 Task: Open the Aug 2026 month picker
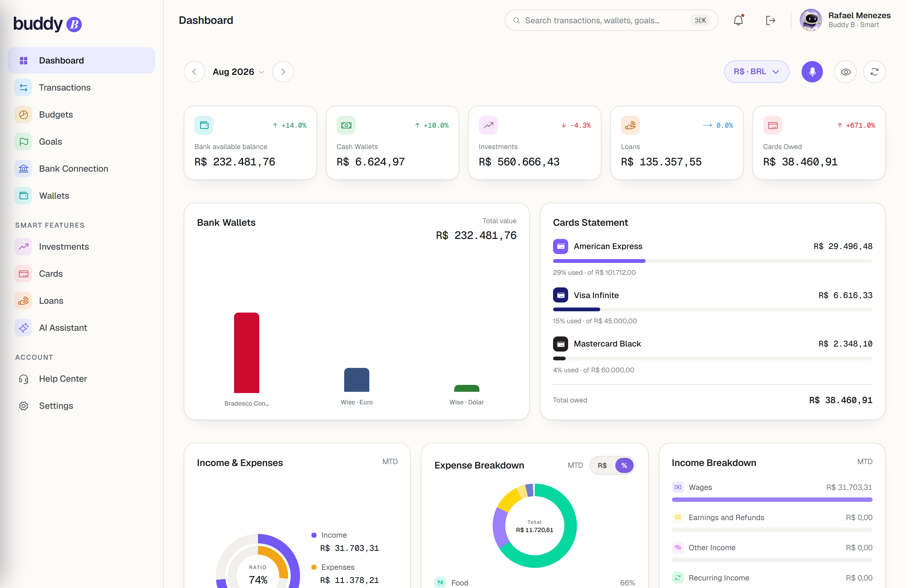(238, 72)
